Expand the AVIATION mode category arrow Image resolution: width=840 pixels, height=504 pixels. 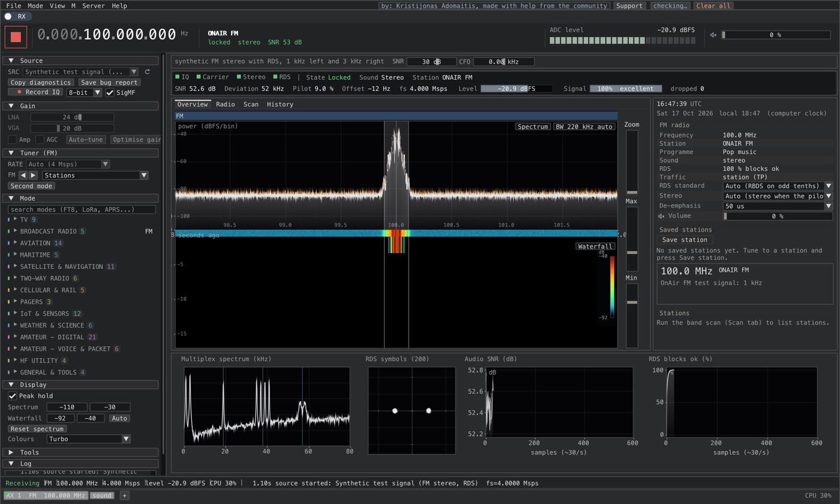click(x=16, y=243)
